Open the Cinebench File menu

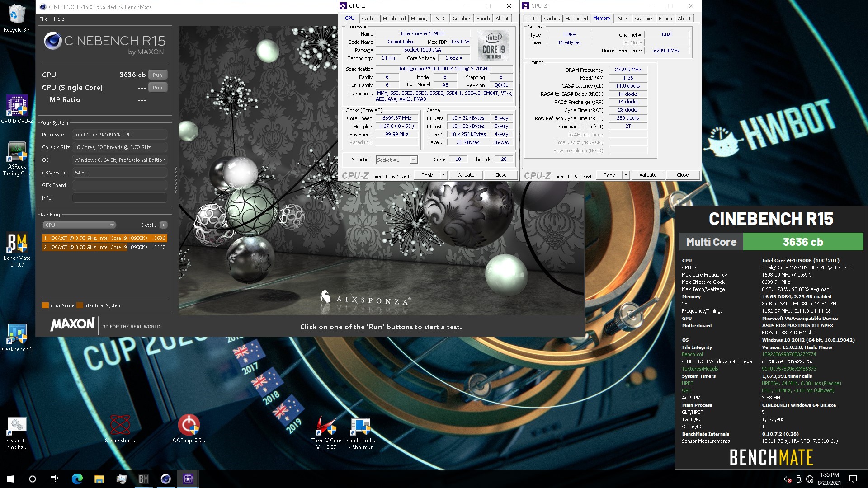click(x=43, y=19)
